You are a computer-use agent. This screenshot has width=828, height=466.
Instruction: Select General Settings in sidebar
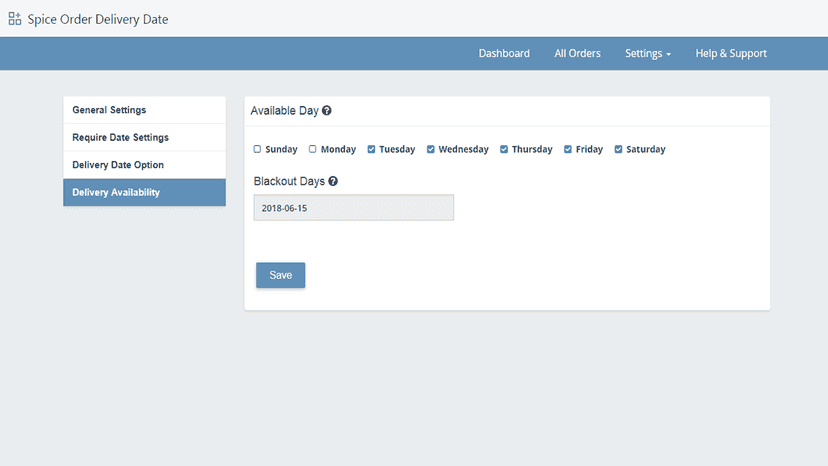(x=145, y=110)
